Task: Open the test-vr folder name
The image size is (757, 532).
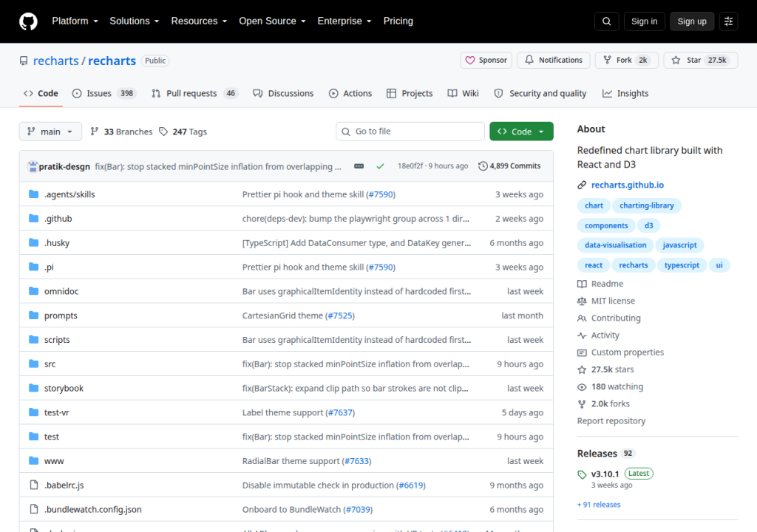Action: tap(56, 412)
